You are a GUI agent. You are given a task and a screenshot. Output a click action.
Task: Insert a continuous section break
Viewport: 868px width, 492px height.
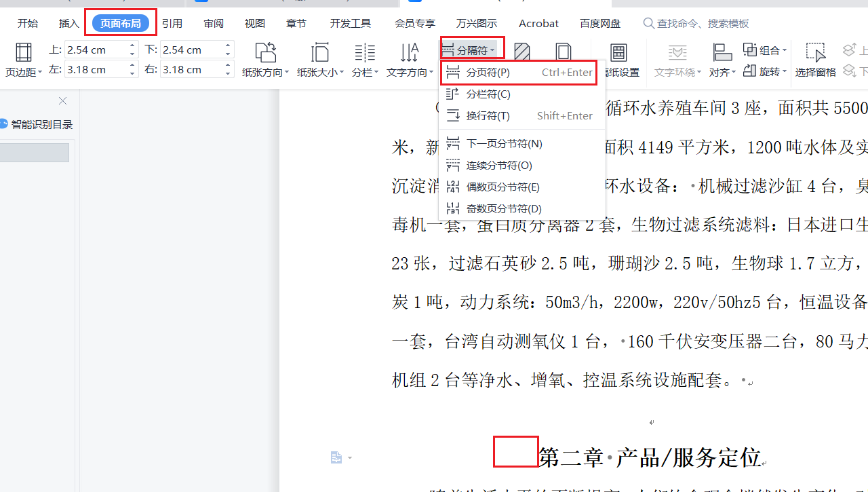[x=499, y=166]
